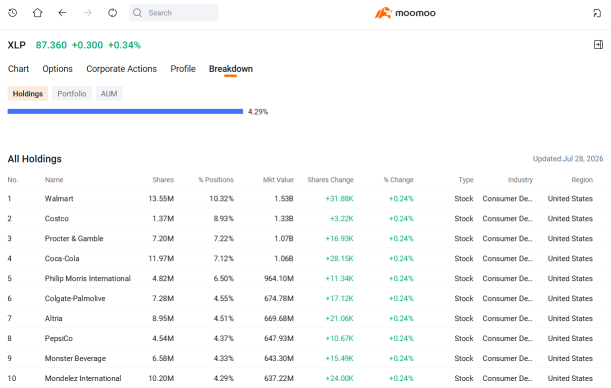Screen dimensions: 611x388
Task: Click the +24.00K shares change
Action: click(x=339, y=378)
